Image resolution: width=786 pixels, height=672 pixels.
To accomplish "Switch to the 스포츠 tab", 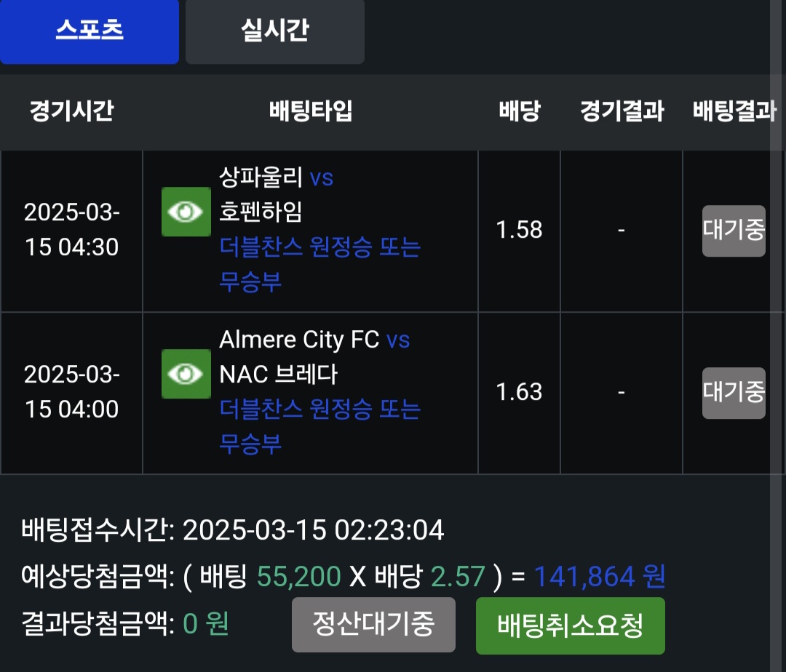I will [90, 31].
